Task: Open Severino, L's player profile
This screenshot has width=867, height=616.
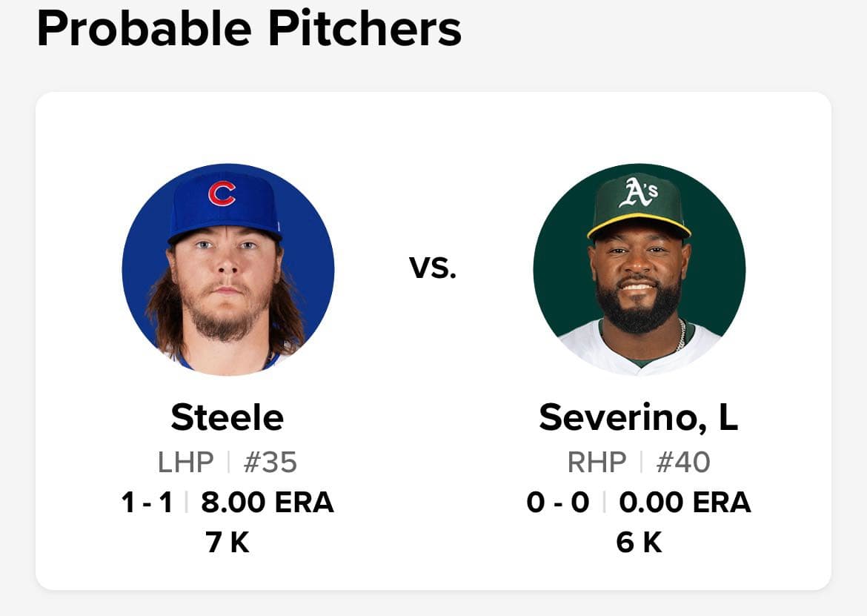Action: coord(638,417)
